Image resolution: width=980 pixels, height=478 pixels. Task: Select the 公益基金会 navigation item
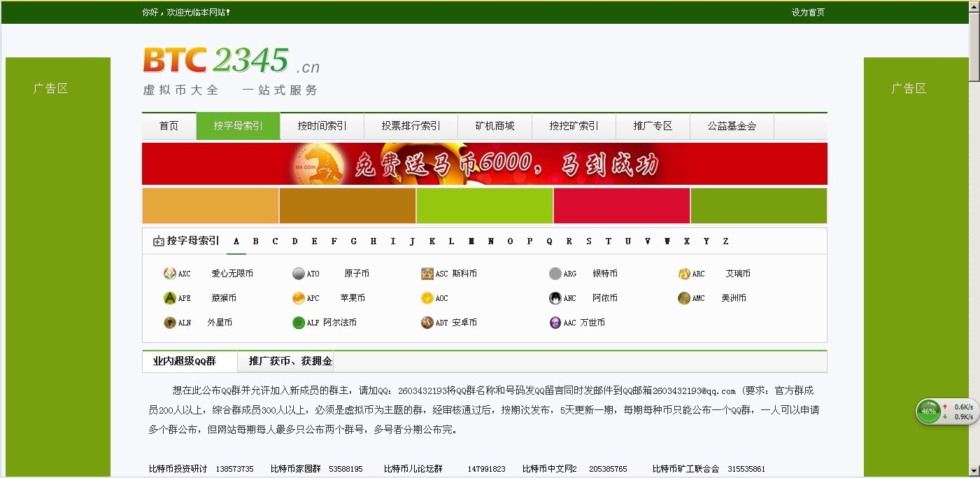pyautogui.click(x=731, y=126)
